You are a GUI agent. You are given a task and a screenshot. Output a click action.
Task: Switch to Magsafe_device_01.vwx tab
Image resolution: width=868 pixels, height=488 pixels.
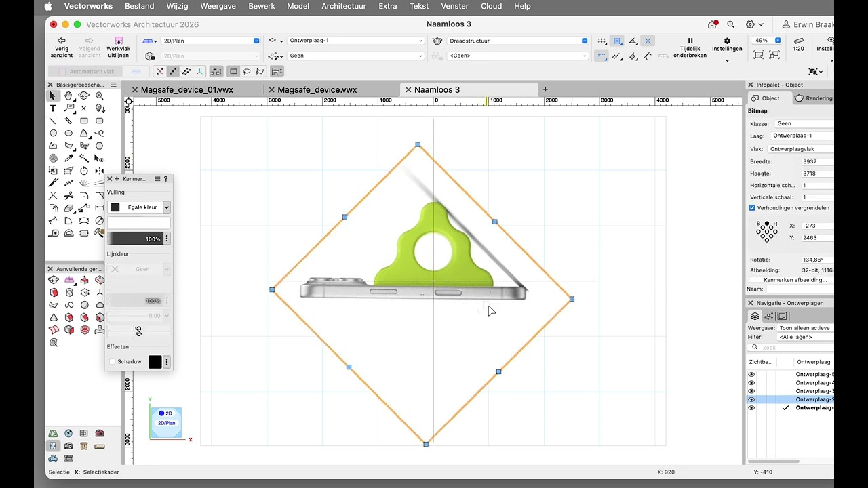click(187, 89)
